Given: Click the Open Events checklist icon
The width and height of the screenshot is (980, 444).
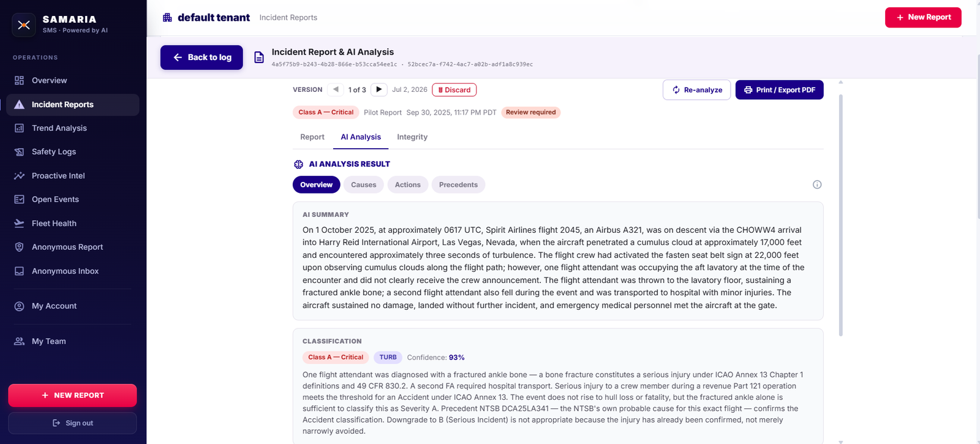Looking at the screenshot, I should pyautogui.click(x=20, y=200).
